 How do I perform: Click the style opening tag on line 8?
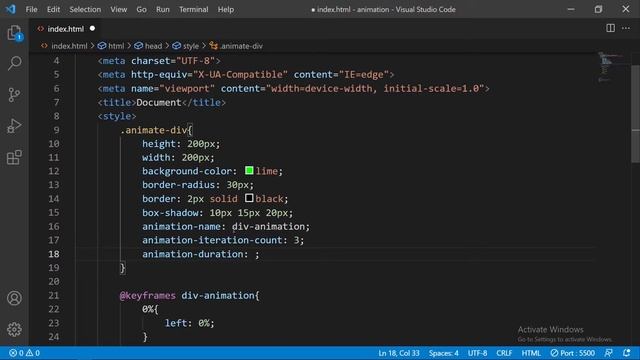tap(117, 116)
